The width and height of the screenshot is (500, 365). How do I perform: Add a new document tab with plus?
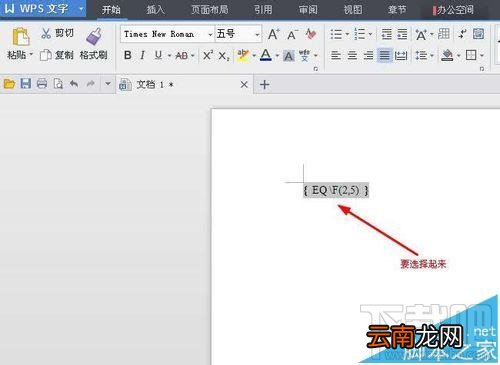264,85
